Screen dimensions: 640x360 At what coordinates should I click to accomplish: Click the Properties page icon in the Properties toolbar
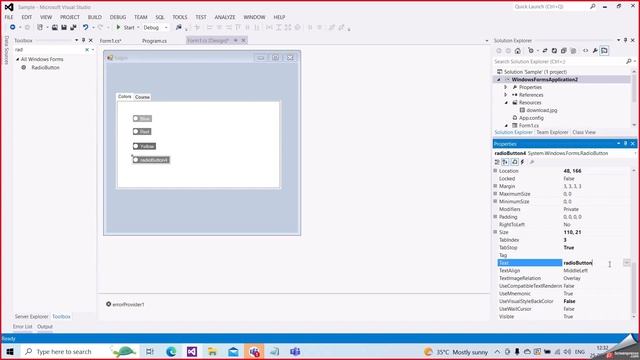[514, 162]
